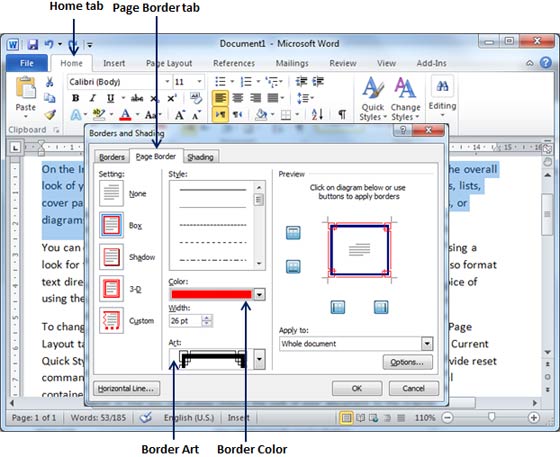Click the Save icon in the quick access toolbar

(32, 44)
